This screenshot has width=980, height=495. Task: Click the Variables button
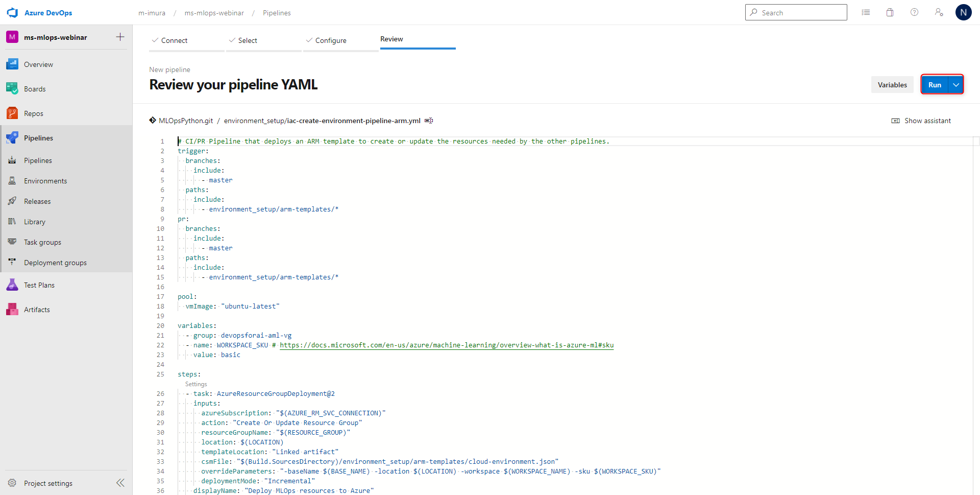click(x=892, y=85)
